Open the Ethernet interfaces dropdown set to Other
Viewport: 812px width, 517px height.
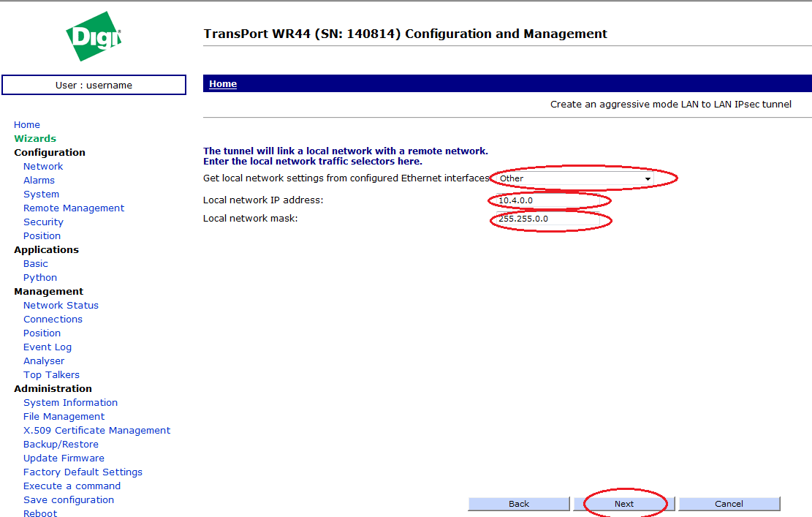[x=575, y=178]
